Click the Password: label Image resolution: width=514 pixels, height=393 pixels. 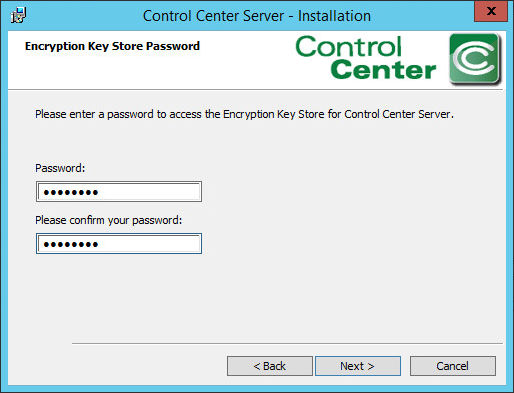60,168
